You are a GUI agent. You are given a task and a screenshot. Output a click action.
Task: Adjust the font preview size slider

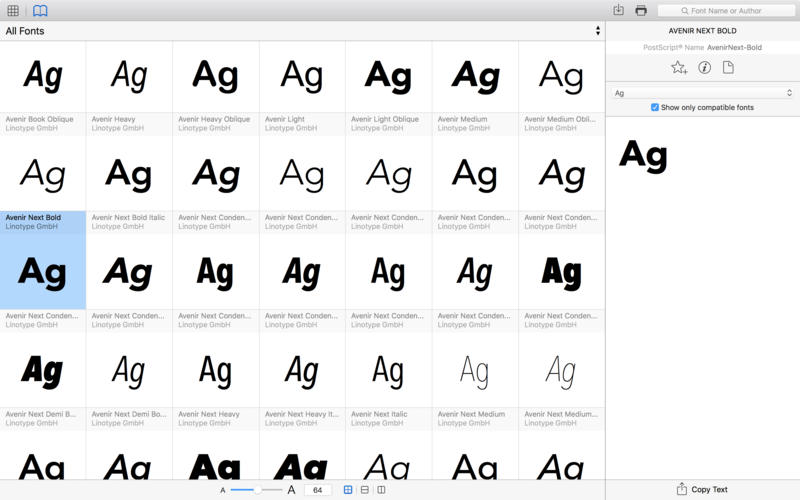point(258,490)
